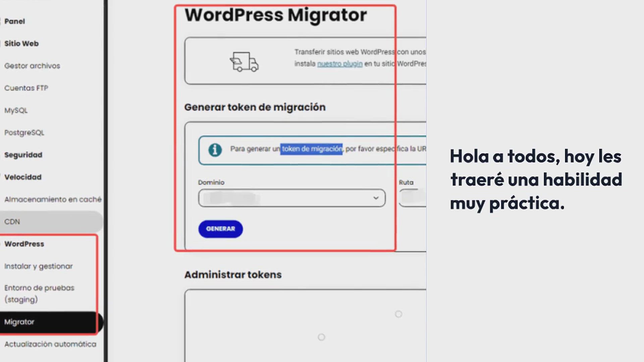Click the Ruta input field
Image resolution: width=644 pixels, height=362 pixels.
[x=413, y=198]
